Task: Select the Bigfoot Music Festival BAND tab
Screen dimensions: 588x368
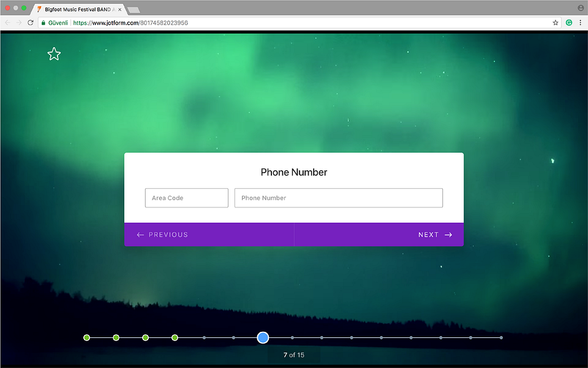Action: pyautogui.click(x=78, y=9)
